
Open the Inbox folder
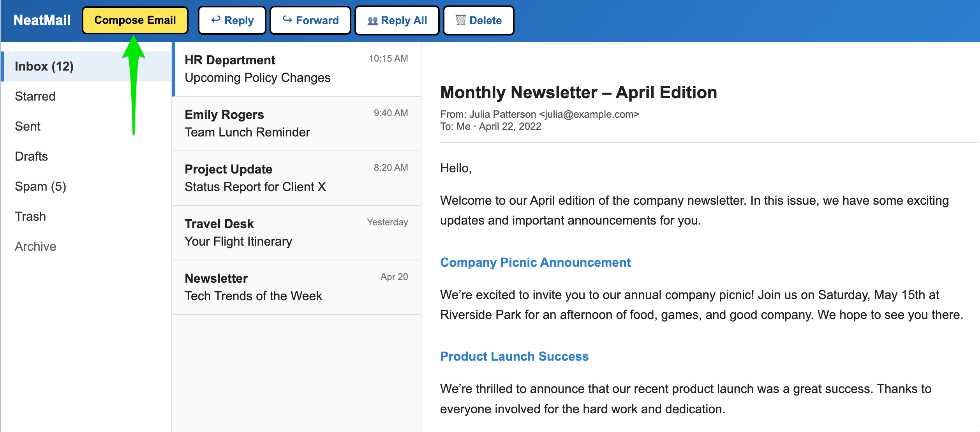click(44, 66)
